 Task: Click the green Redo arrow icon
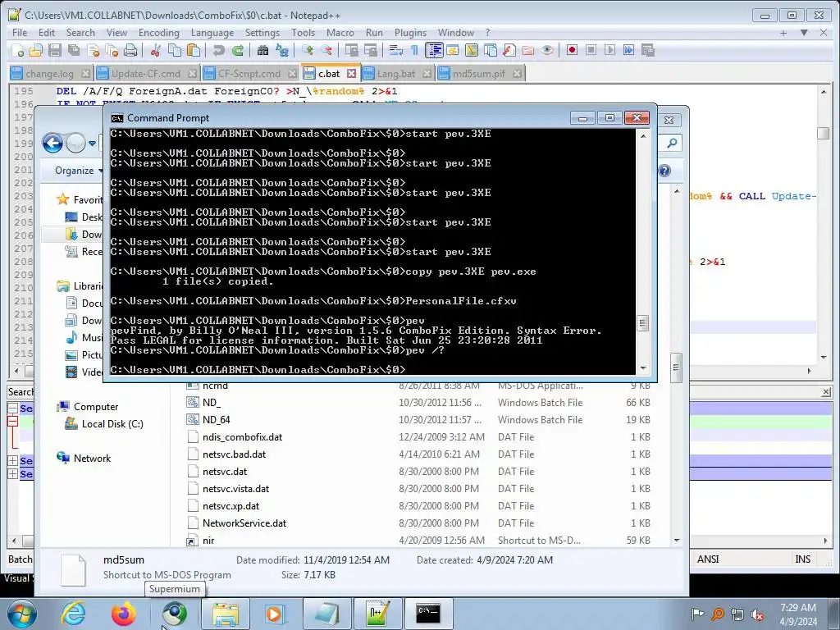[x=237, y=50]
